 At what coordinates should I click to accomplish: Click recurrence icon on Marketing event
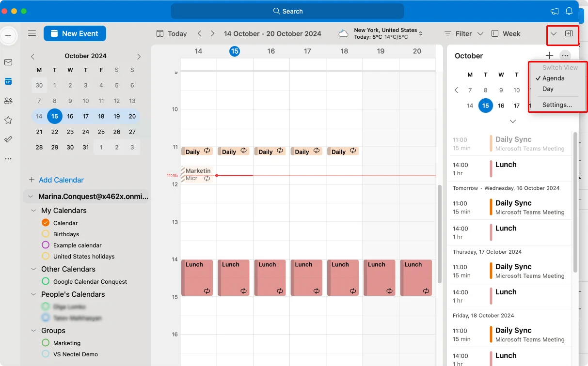[x=207, y=178]
